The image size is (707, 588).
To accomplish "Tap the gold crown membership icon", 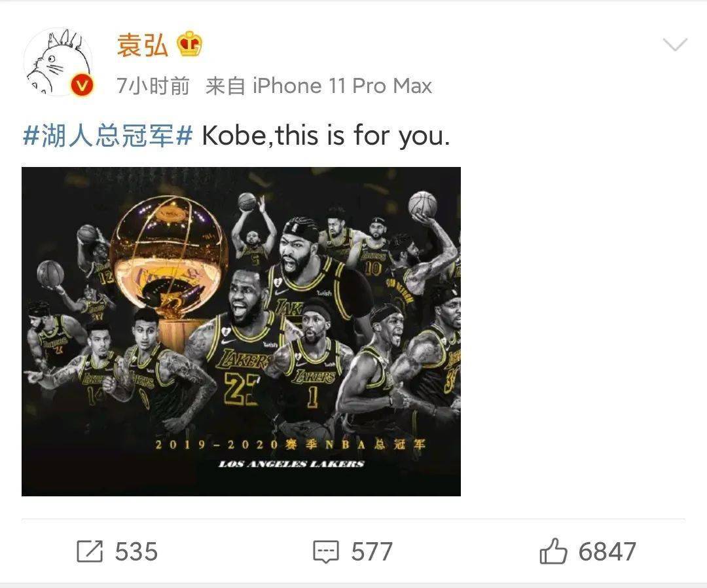I will click(189, 44).
